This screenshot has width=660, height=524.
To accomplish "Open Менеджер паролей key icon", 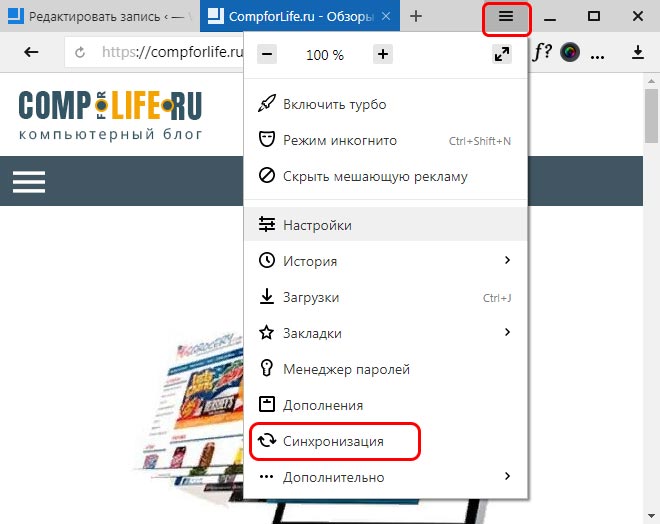I will (x=266, y=368).
